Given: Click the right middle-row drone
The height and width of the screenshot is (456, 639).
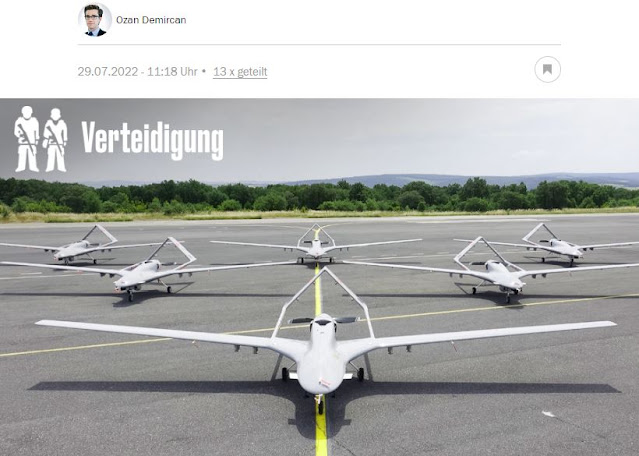Looking at the screenshot, I should pos(495,269).
